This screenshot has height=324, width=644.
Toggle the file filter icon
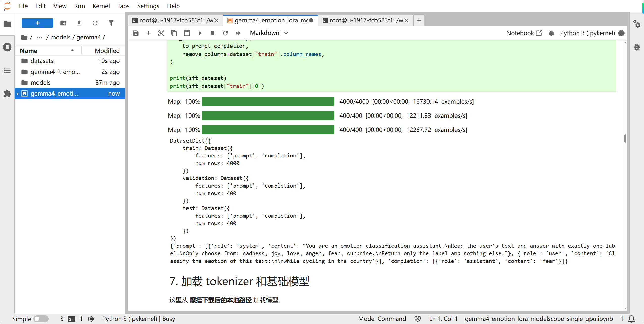point(111,23)
